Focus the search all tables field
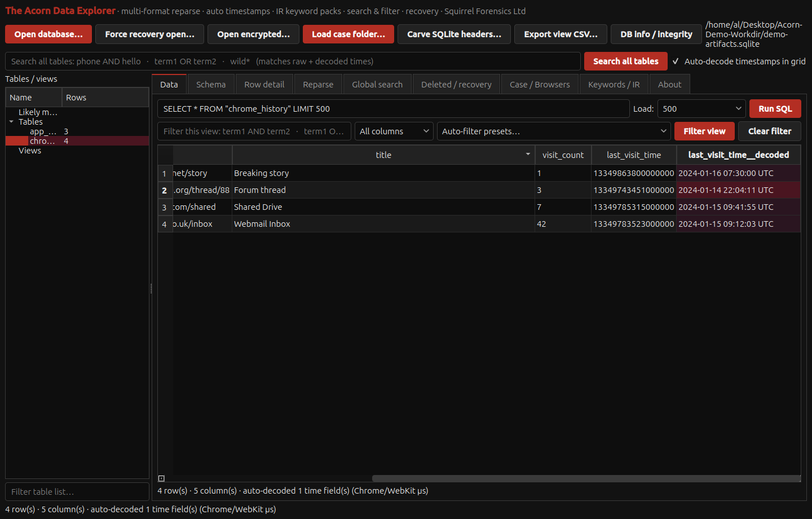 point(293,61)
